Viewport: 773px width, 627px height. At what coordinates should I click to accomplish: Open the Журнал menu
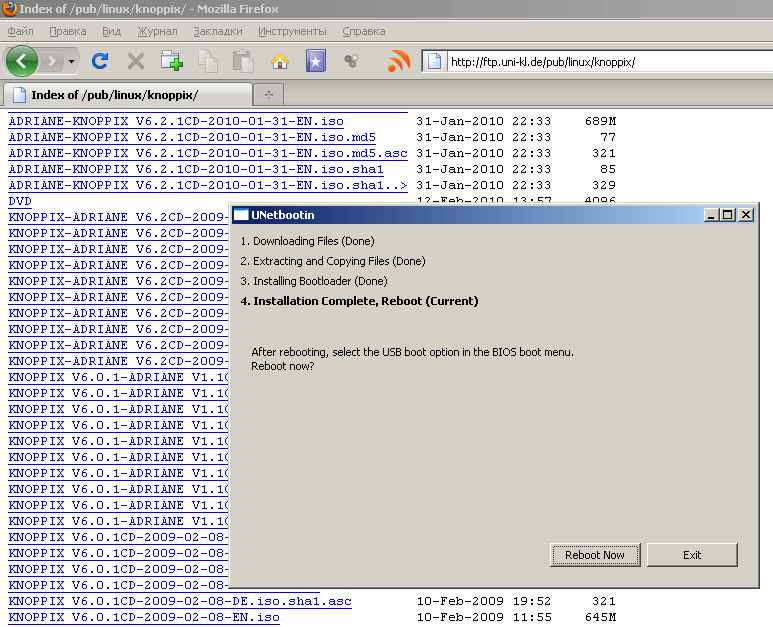point(157,31)
